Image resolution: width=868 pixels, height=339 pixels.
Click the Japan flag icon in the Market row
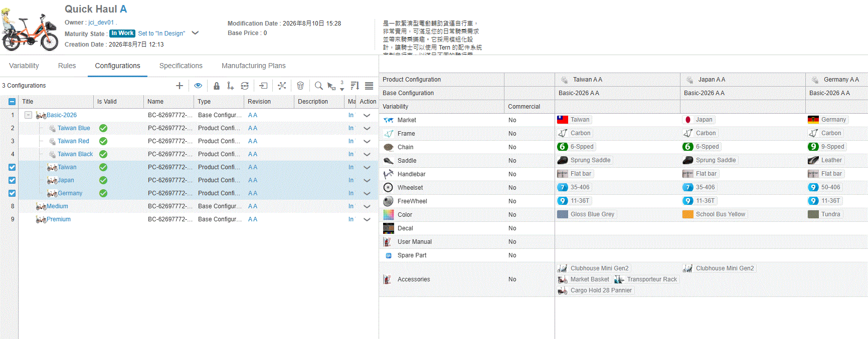pos(688,120)
